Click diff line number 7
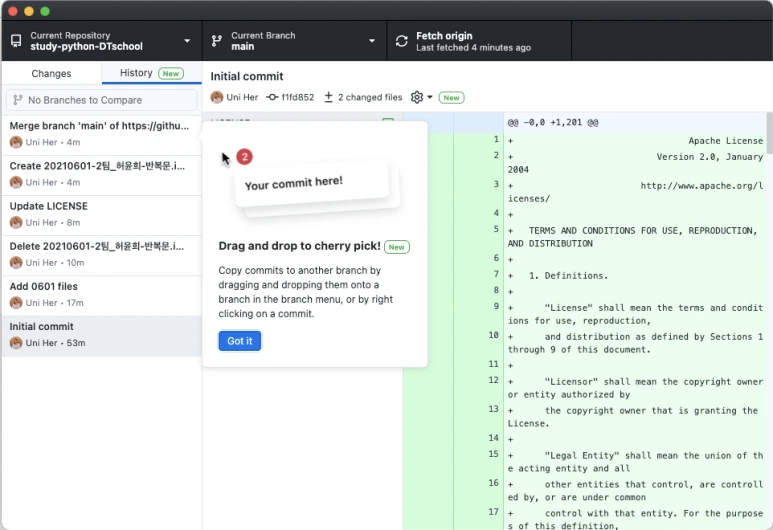 click(496, 274)
